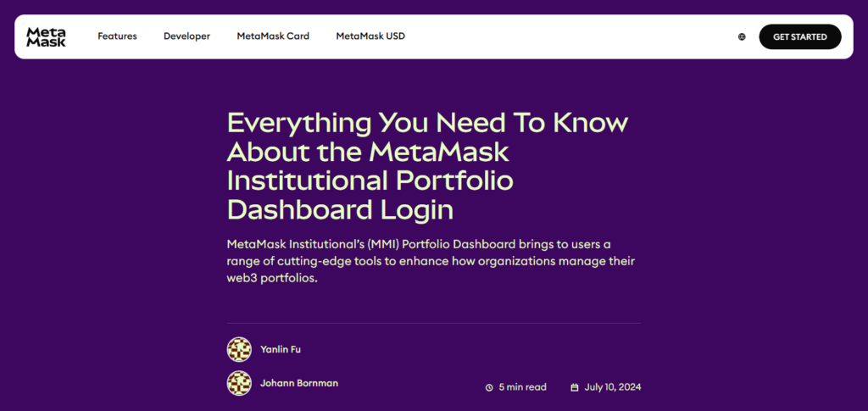Image resolution: width=868 pixels, height=411 pixels.
Task: Click the "5 min read" text
Action: coord(522,387)
